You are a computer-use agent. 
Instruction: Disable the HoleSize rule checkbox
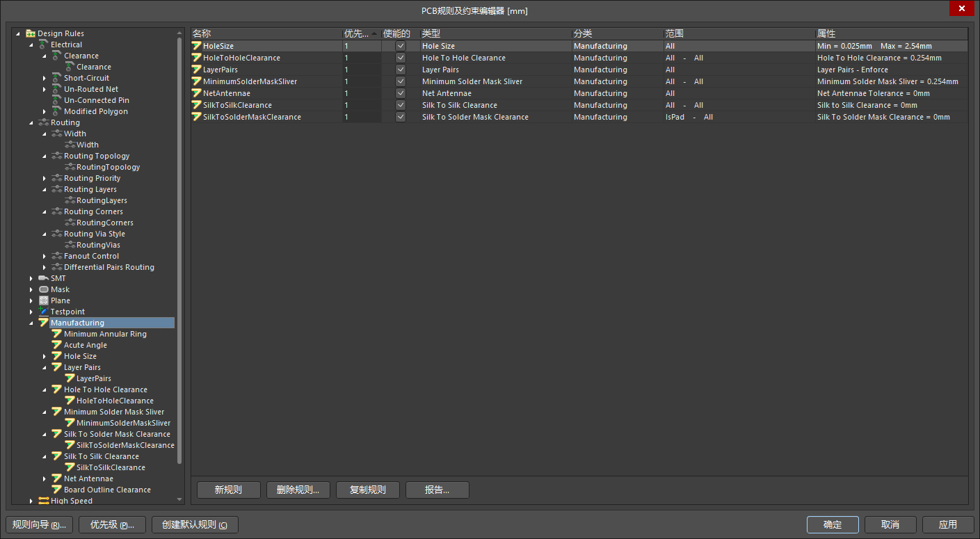coord(401,46)
